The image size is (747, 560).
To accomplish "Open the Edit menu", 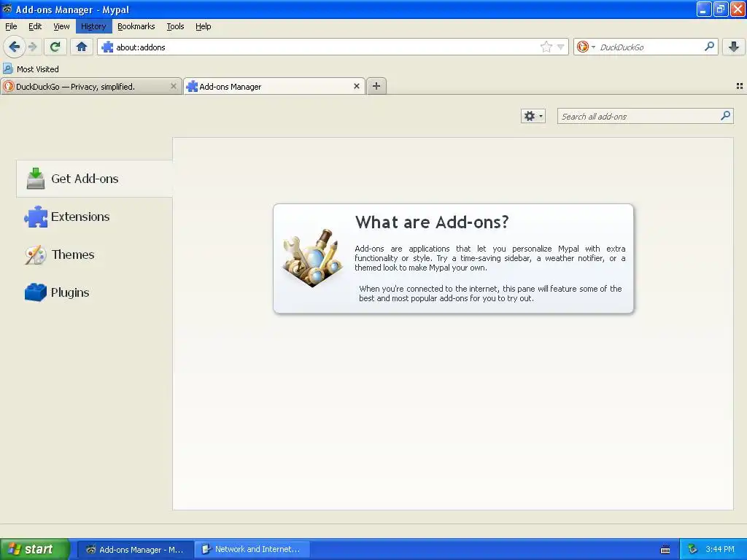I will pos(35,26).
